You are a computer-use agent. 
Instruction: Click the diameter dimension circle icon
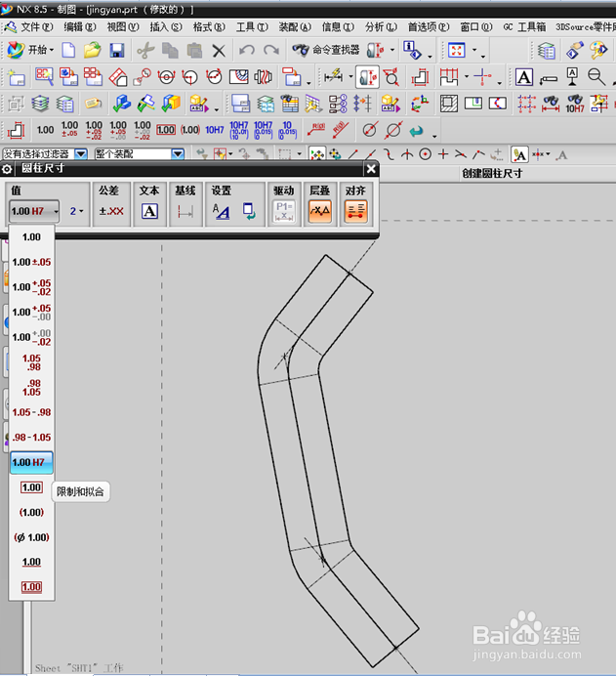pos(370,130)
